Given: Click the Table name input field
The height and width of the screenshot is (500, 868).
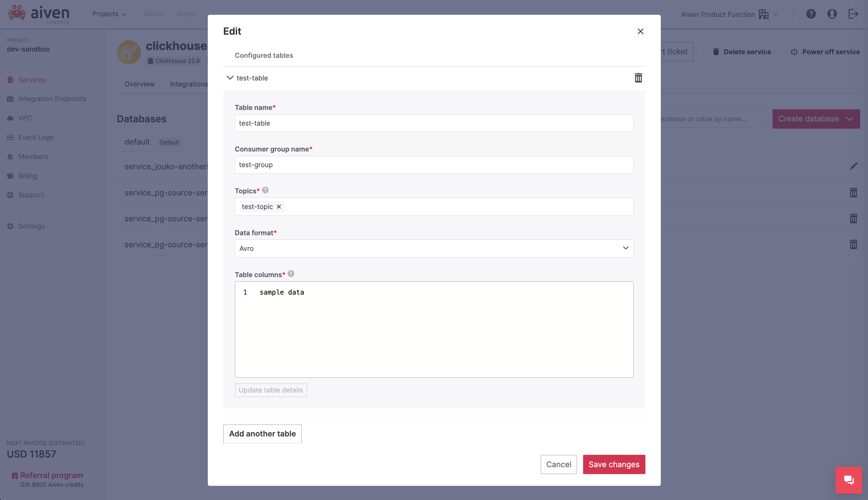Looking at the screenshot, I should [x=434, y=123].
